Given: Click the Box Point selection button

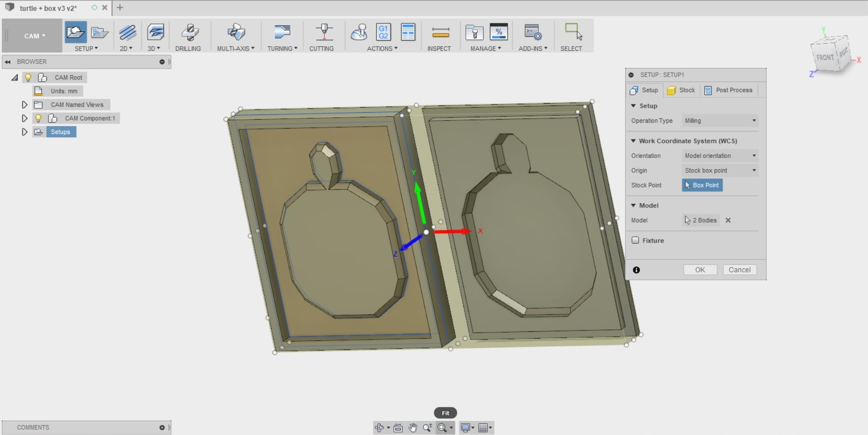Looking at the screenshot, I should (702, 185).
